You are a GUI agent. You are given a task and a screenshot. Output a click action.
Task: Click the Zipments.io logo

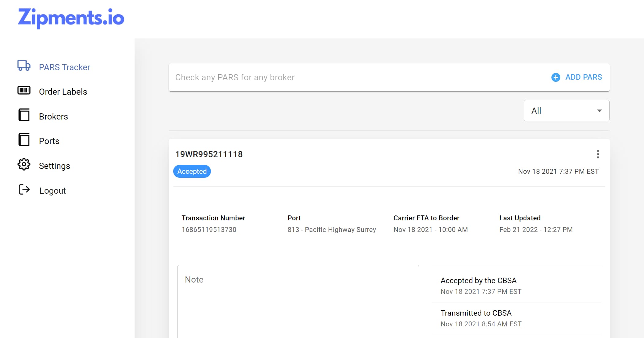click(x=71, y=18)
